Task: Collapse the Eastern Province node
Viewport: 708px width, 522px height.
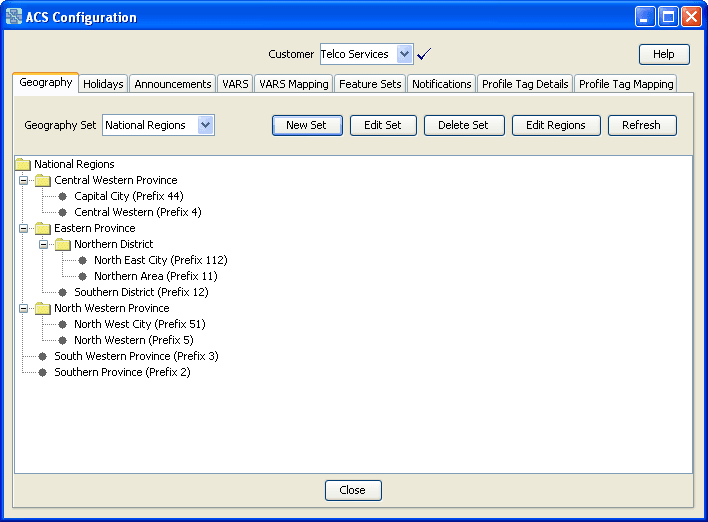Action: point(23,228)
